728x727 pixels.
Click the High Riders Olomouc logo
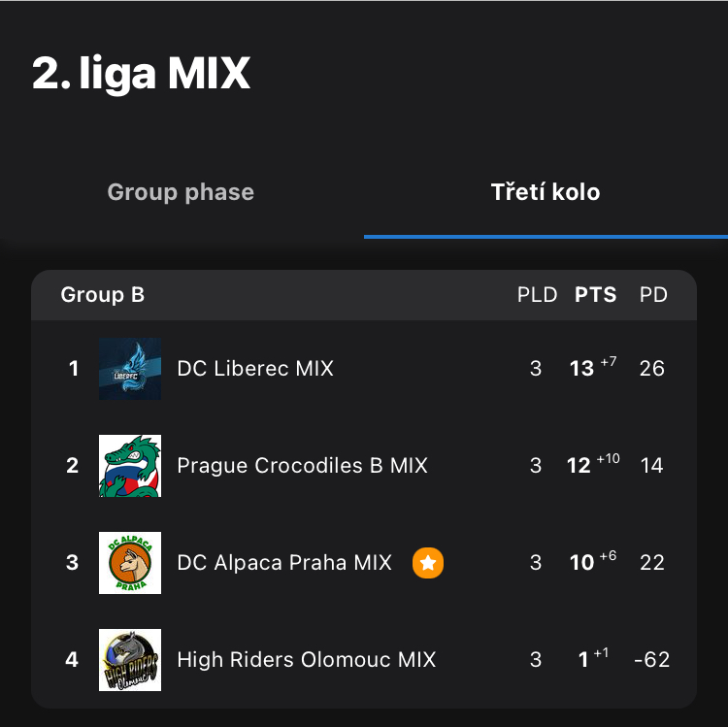click(x=130, y=660)
